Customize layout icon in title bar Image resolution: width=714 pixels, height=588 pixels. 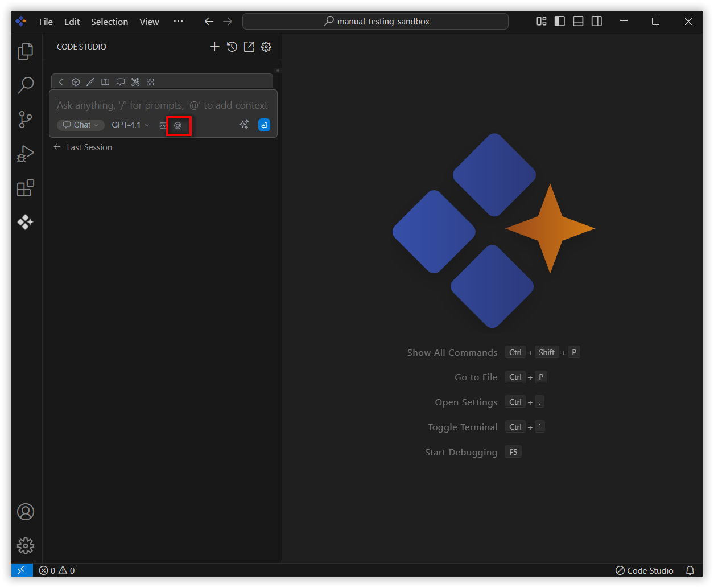point(542,21)
